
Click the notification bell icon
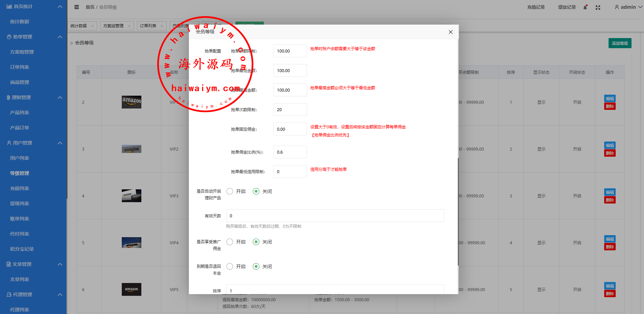585,7
